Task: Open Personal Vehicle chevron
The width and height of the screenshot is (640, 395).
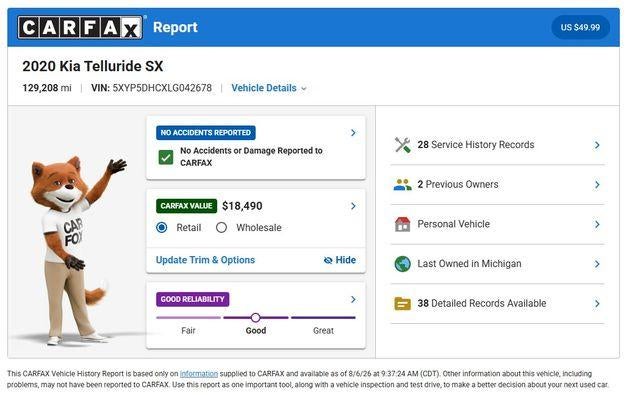Action: pyautogui.click(x=597, y=224)
